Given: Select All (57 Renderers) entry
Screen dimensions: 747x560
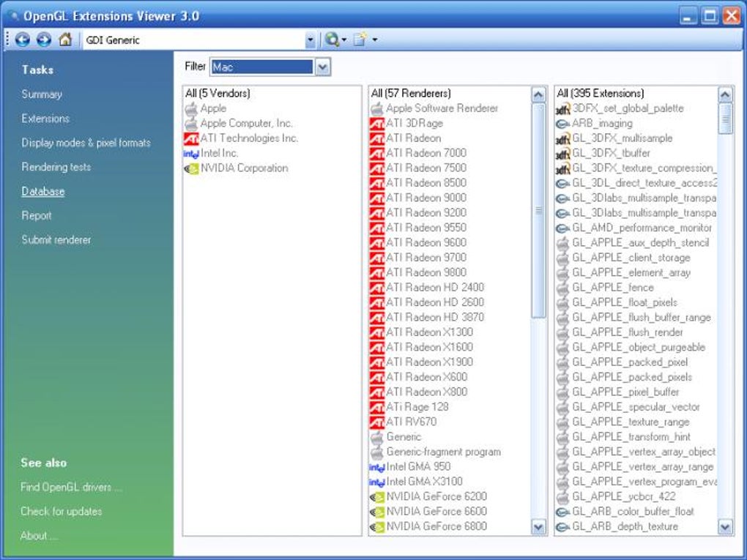Looking at the screenshot, I should 411,94.
